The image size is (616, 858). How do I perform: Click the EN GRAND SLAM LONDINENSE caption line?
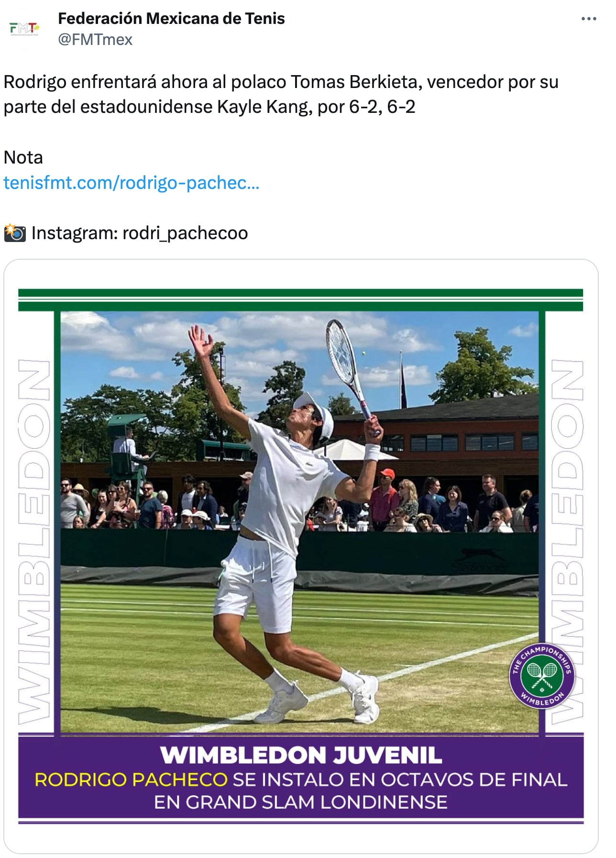(301, 802)
